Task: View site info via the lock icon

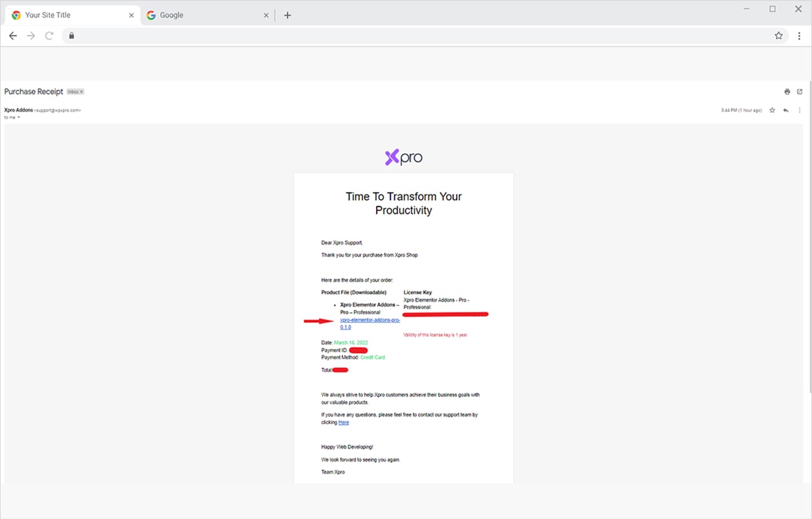Action: pyautogui.click(x=72, y=36)
